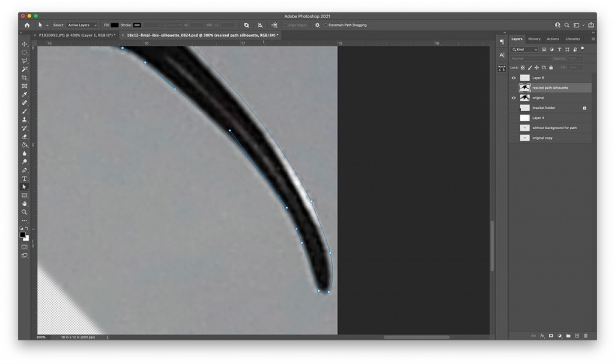
Task: Switch to the P1830092.JPG document tab
Action: pos(75,35)
